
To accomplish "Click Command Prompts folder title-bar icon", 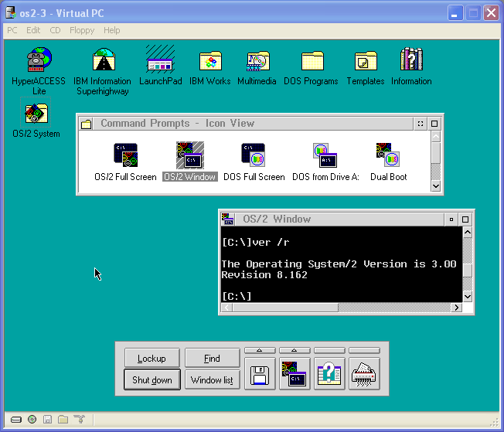I will tap(86, 124).
